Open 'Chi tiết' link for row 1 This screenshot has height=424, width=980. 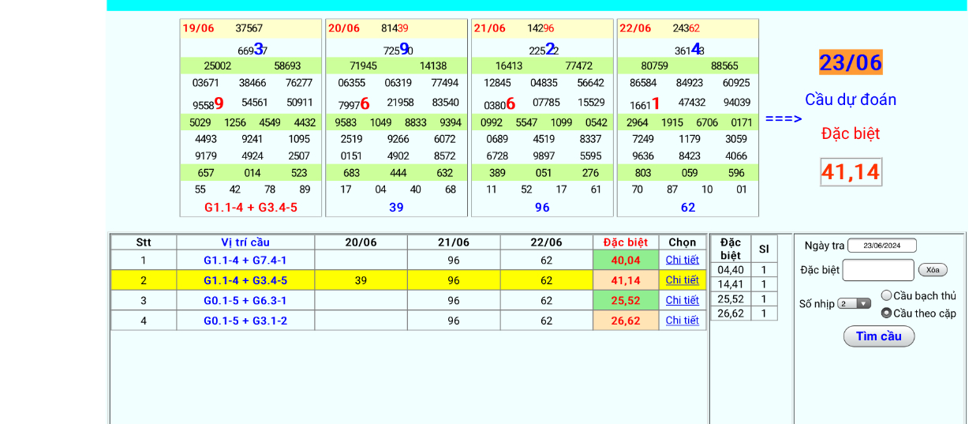[682, 260]
